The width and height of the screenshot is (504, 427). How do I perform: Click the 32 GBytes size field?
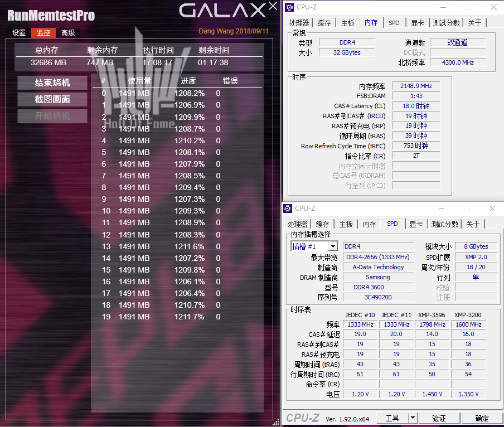coord(347,52)
